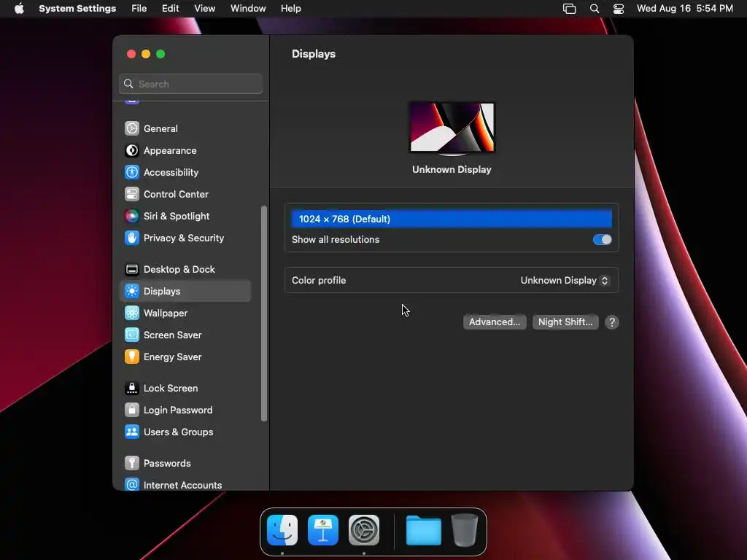Viewport: 747px width, 560px height.
Task: Open the Energy Saver bulb icon
Action: (x=132, y=357)
